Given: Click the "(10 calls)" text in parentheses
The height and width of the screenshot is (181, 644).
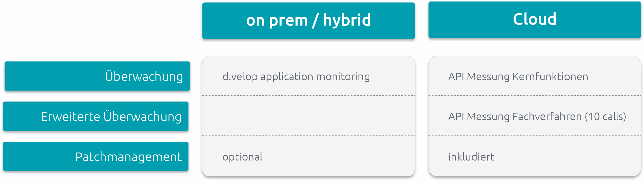Looking at the screenshot, I should (605, 116).
